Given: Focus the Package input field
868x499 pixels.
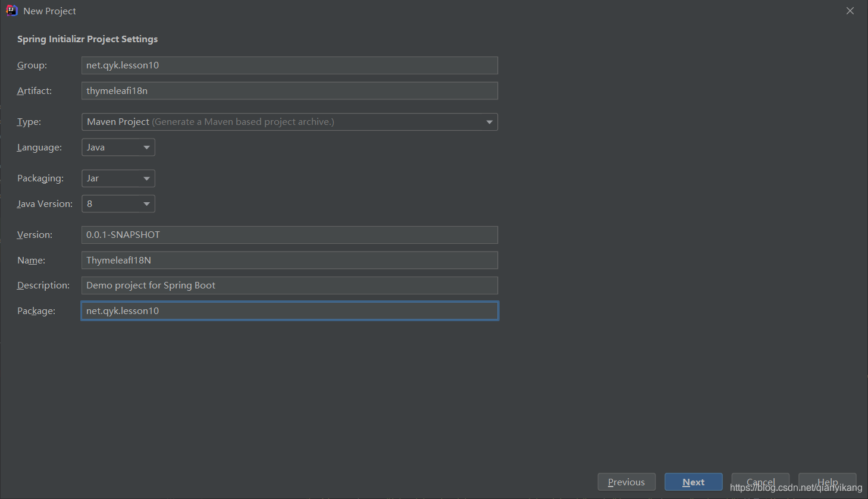Looking at the screenshot, I should pyautogui.click(x=290, y=311).
